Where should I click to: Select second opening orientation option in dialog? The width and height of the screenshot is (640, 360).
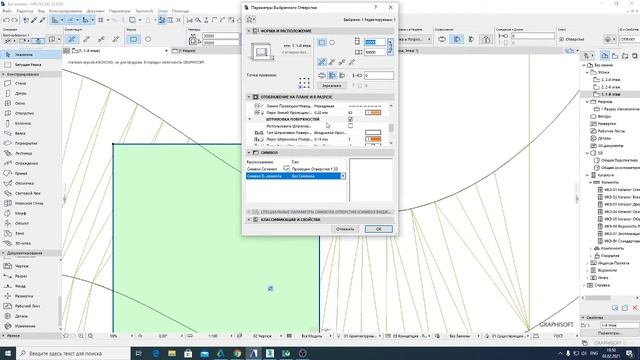click(332, 62)
